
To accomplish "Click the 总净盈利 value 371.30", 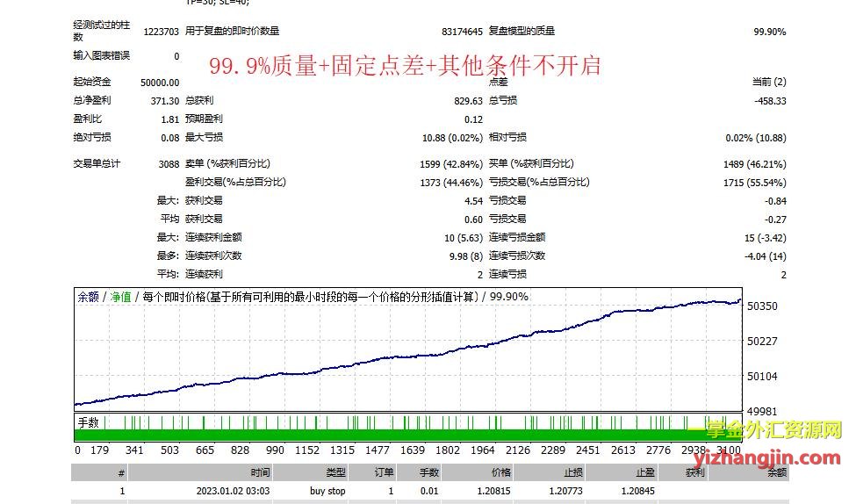I will (x=164, y=101).
